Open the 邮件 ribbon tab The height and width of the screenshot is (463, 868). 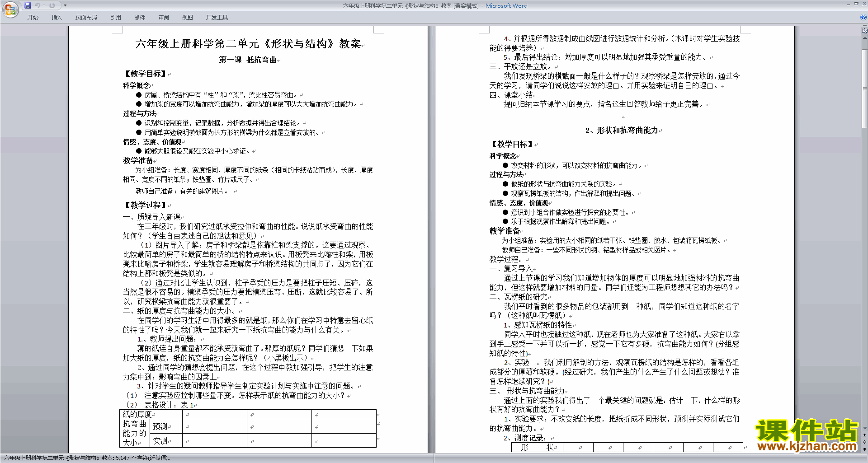(x=140, y=18)
